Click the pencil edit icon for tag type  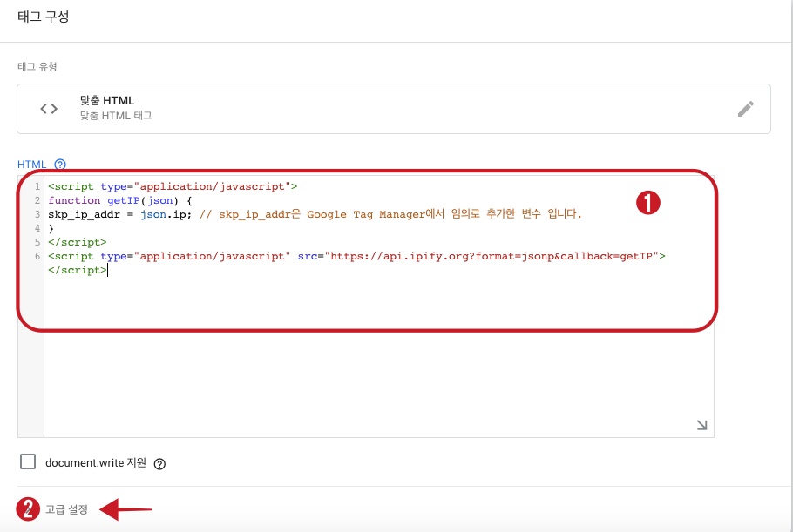[x=745, y=109]
